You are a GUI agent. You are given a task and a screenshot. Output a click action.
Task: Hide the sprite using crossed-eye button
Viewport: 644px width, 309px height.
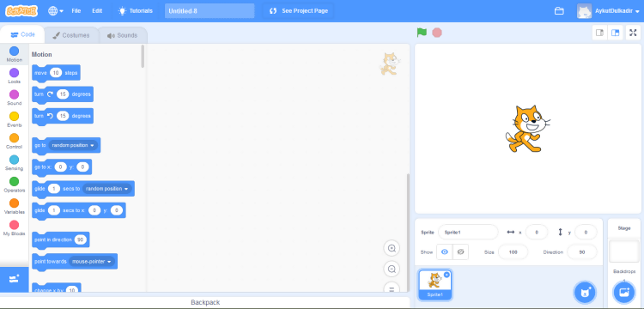click(x=460, y=252)
